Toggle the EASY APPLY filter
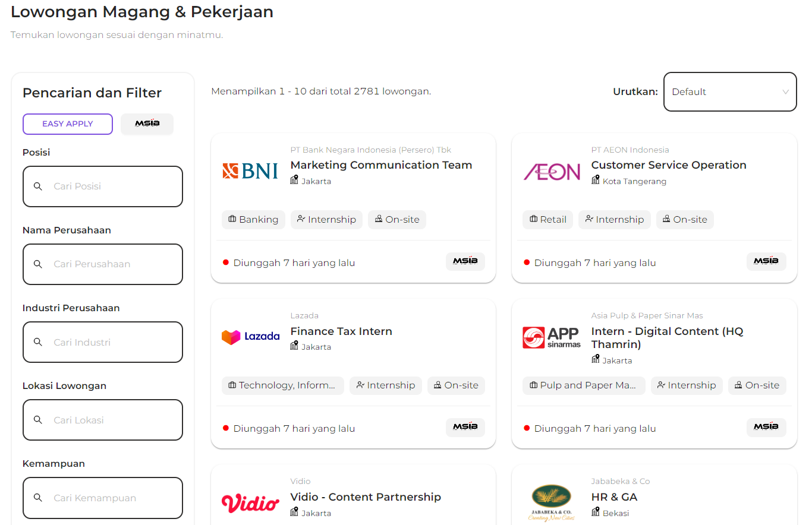This screenshot has height=525, width=812. click(x=68, y=124)
